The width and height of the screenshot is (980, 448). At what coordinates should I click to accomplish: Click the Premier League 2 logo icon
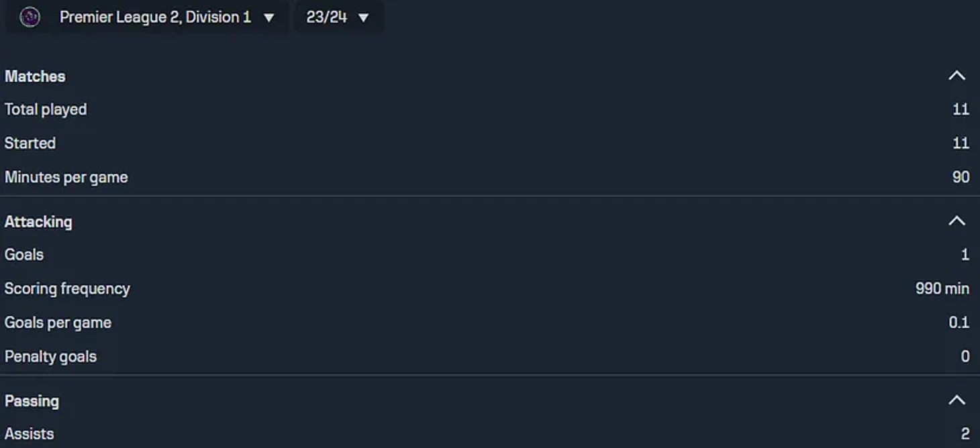pyautogui.click(x=30, y=17)
